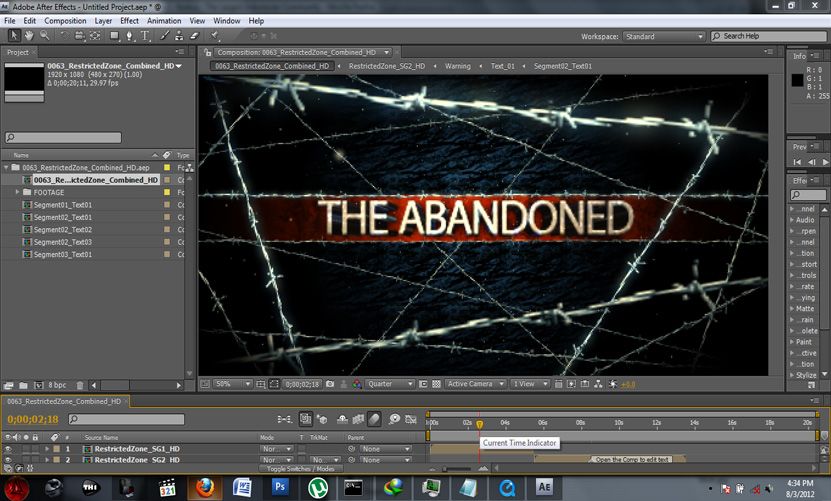Viewport: 831px width, 501px height.
Task: Open grid and guide options icon
Action: pos(261,384)
